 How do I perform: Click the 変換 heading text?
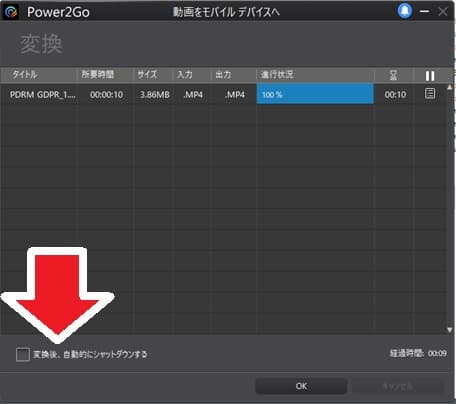41,44
